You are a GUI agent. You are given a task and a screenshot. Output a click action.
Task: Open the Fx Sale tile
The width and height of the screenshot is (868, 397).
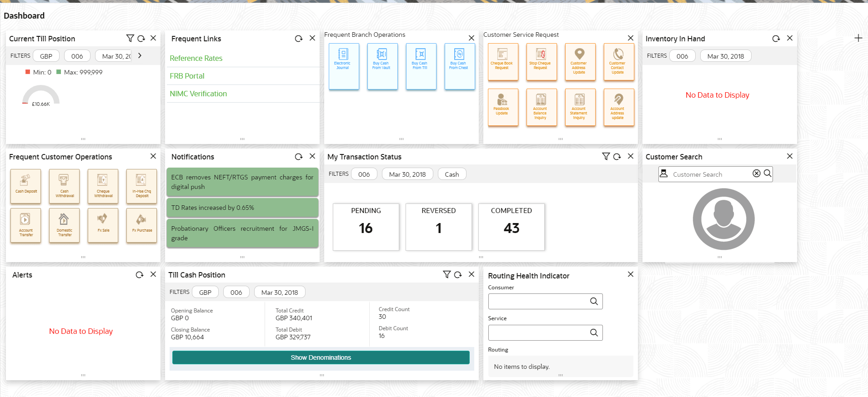coord(103,225)
